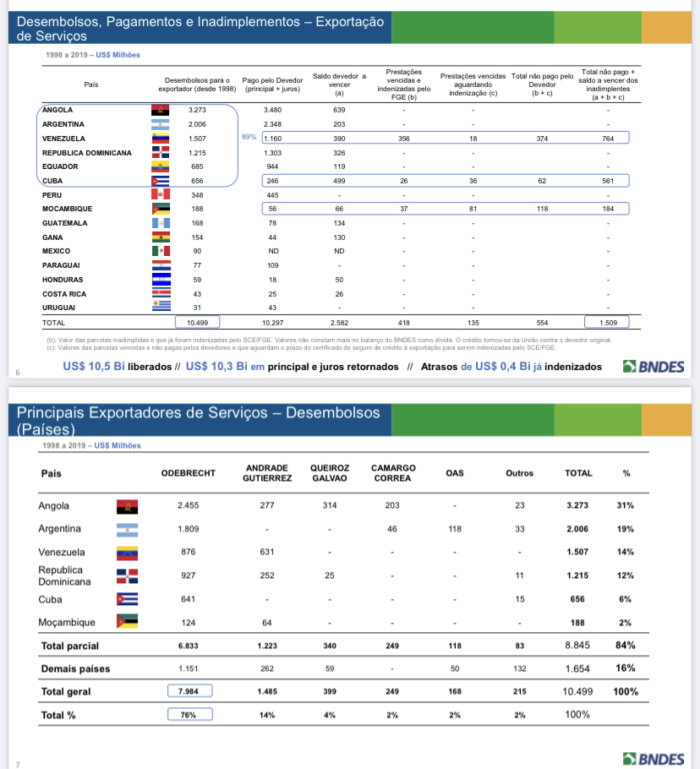Click the 'Prestações vencidas aguardando indenização (c)' header
Viewport: 700px width, 769px height.
pos(473,85)
